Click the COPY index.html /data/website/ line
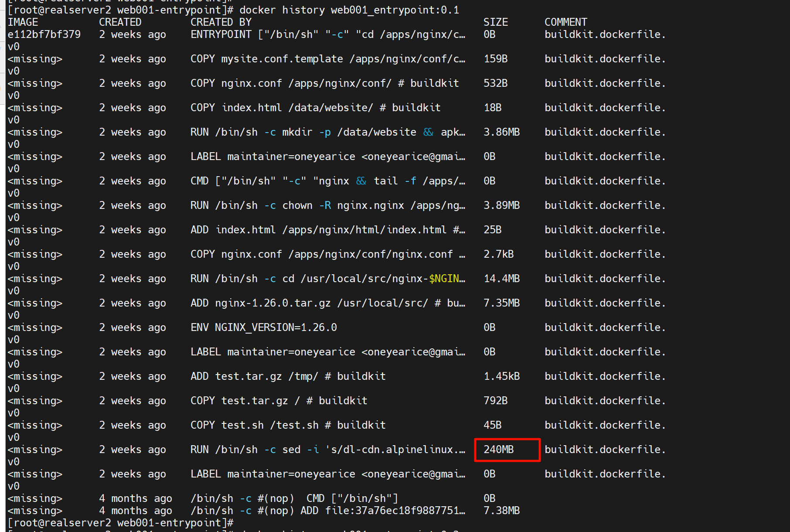The height and width of the screenshot is (532, 790). (315, 108)
